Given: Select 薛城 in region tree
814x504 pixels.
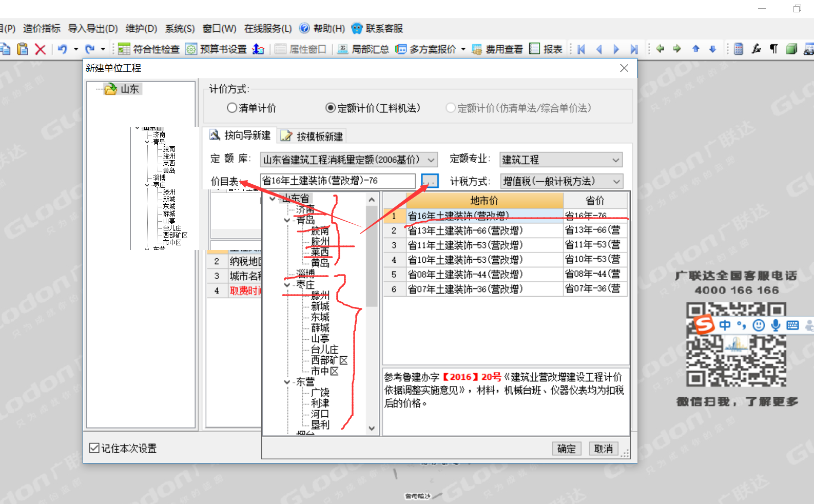Looking at the screenshot, I should click(320, 327).
